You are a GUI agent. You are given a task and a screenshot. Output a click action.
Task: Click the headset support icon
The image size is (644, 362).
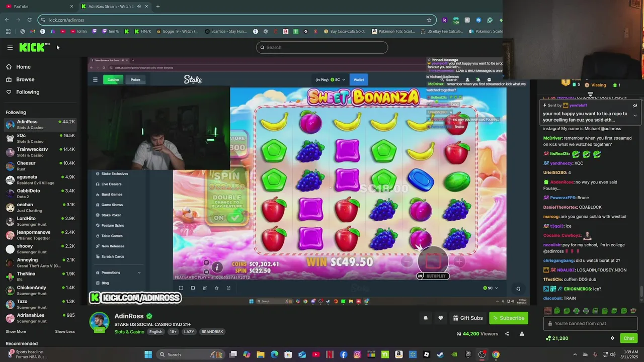coord(518,289)
